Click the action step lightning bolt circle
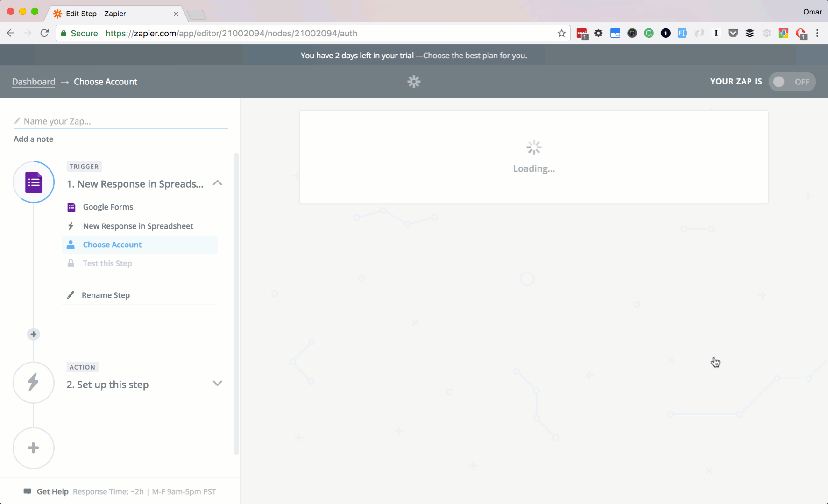Viewport: 828px width, 504px height. [34, 383]
